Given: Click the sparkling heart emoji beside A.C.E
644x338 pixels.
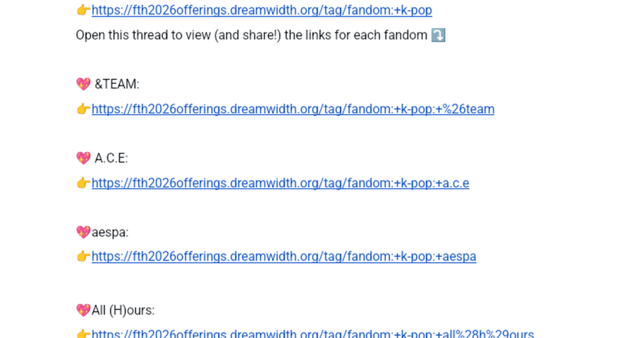Looking at the screenshot, I should tap(83, 158).
